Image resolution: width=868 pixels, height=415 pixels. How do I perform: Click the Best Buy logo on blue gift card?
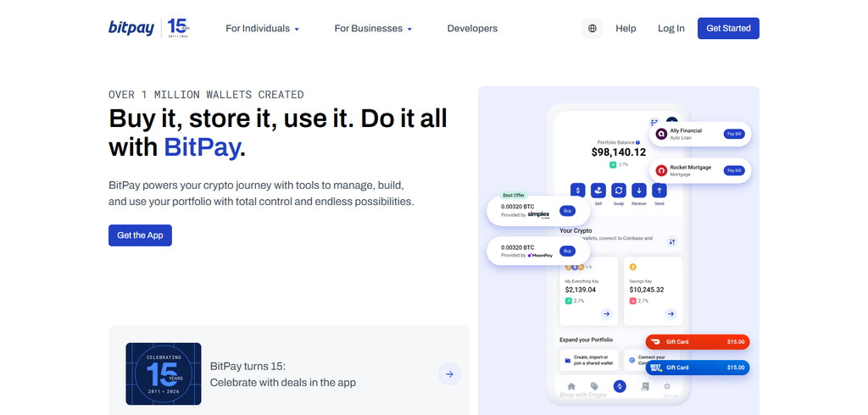pyautogui.click(x=655, y=368)
